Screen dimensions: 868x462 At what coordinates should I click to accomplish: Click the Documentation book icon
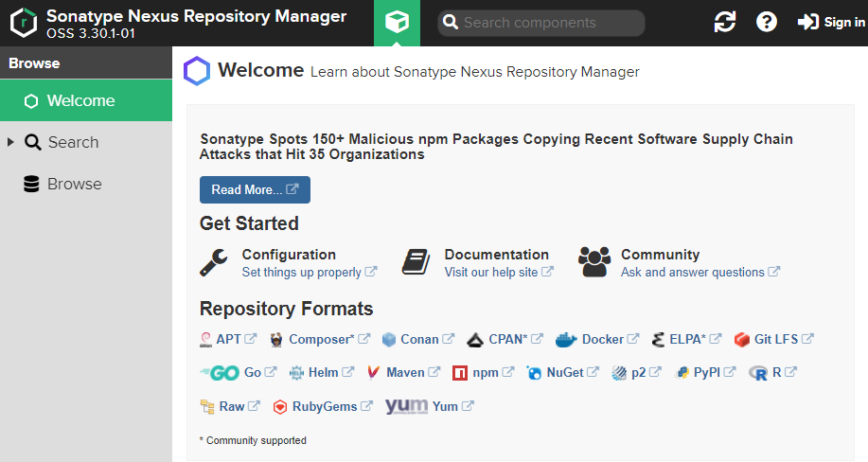point(416,262)
